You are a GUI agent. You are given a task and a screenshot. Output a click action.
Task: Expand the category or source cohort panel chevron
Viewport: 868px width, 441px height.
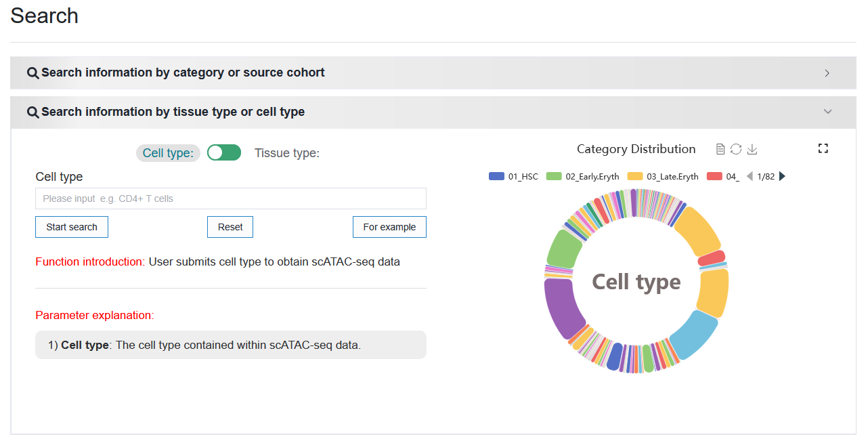827,73
